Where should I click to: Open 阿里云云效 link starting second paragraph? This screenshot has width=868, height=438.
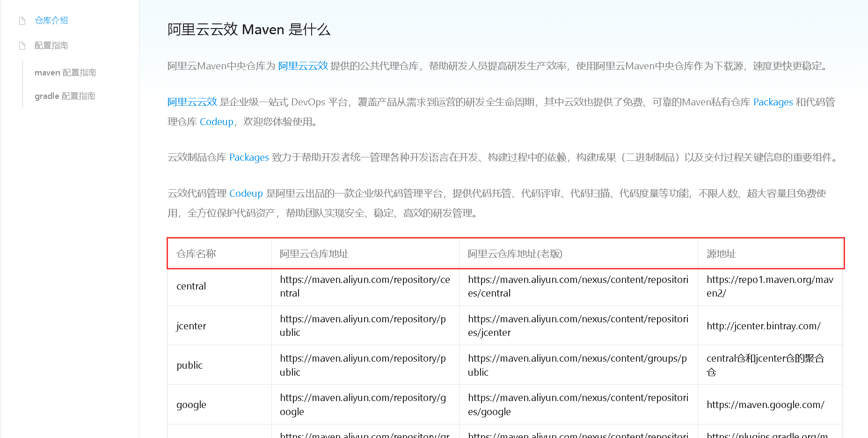pos(192,102)
